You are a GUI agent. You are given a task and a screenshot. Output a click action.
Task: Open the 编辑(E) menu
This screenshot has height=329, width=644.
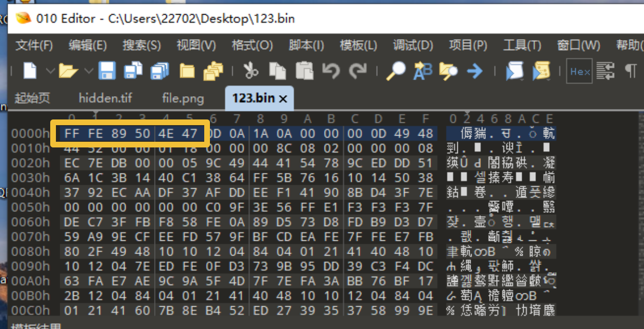tap(88, 46)
